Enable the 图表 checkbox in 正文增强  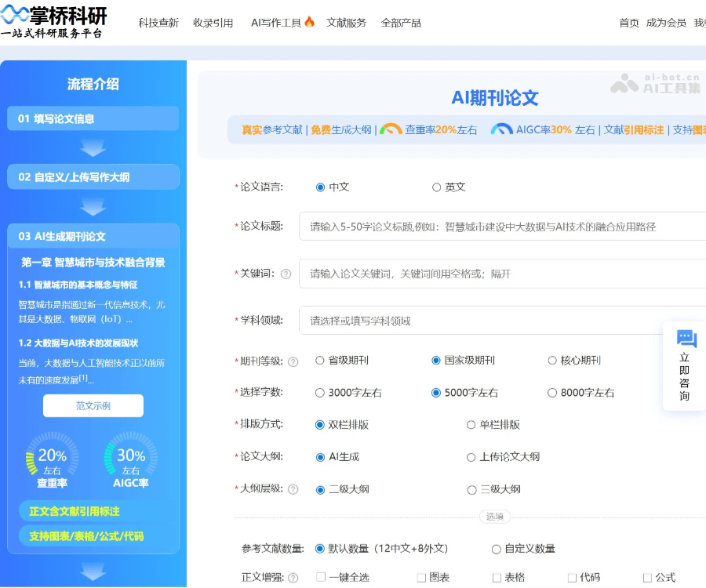[426, 575]
